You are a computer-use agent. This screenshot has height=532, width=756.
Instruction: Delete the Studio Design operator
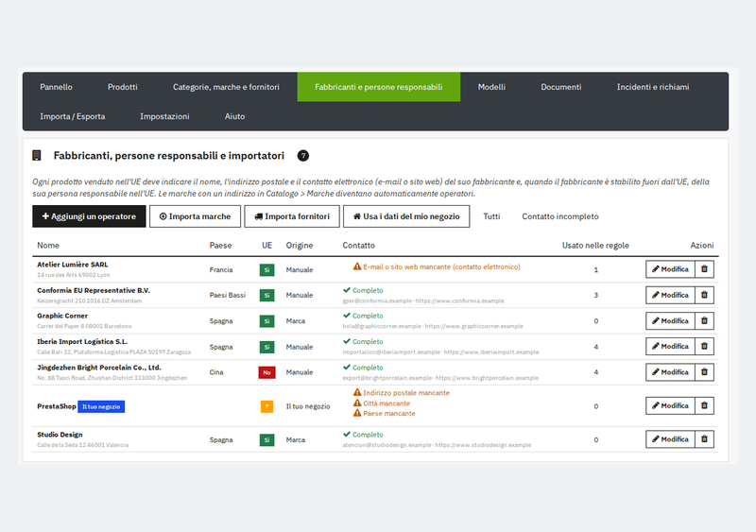tap(704, 438)
